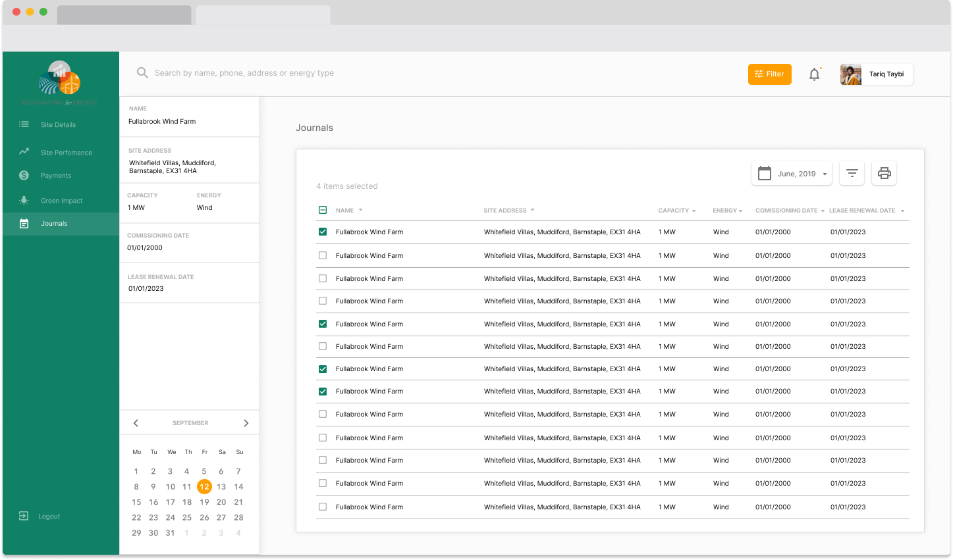This screenshot has width=953, height=560.
Task: Click Tariq Taybi's avatar photo
Action: pos(851,74)
